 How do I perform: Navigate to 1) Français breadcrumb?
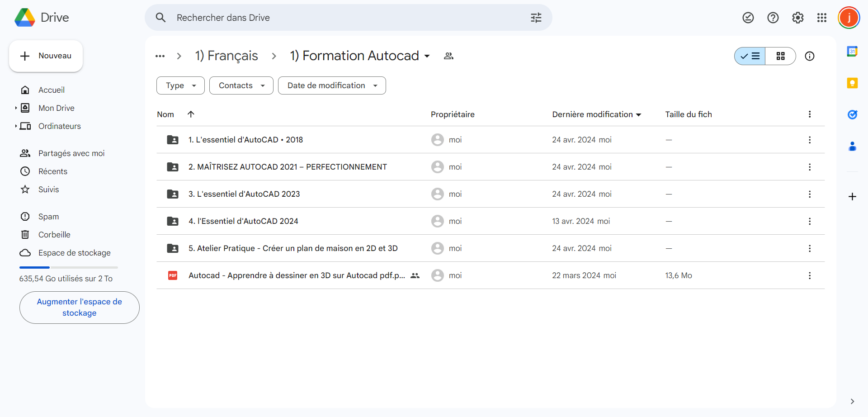click(x=226, y=56)
